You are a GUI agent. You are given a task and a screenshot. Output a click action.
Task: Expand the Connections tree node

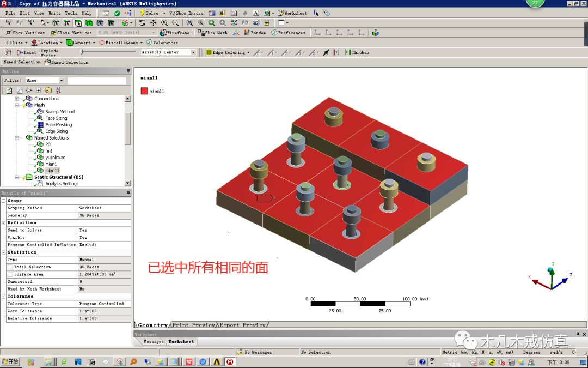point(17,99)
